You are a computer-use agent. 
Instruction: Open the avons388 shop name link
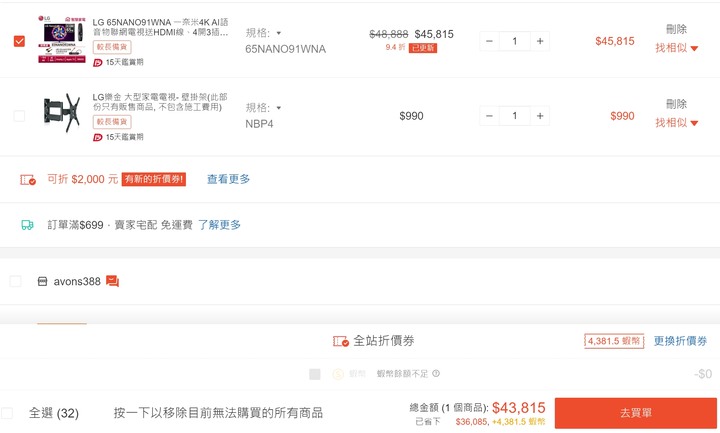pyautogui.click(x=77, y=281)
